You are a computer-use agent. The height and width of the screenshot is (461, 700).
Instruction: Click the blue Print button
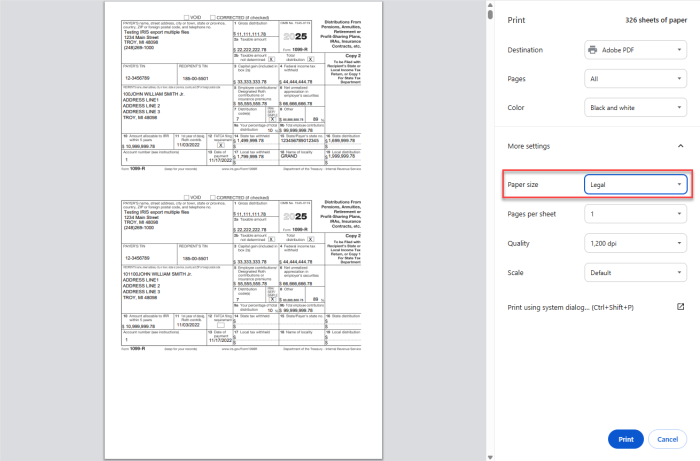tap(625, 439)
